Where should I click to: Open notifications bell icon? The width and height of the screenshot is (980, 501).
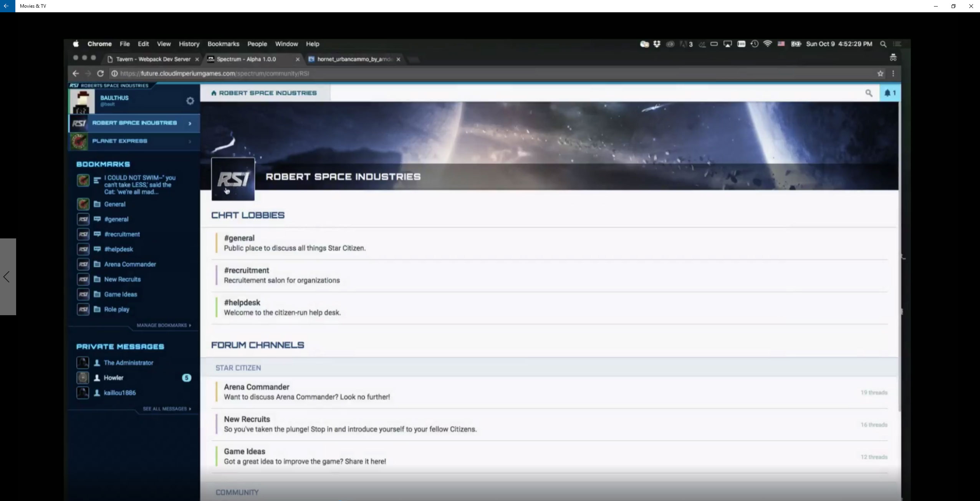pos(890,93)
